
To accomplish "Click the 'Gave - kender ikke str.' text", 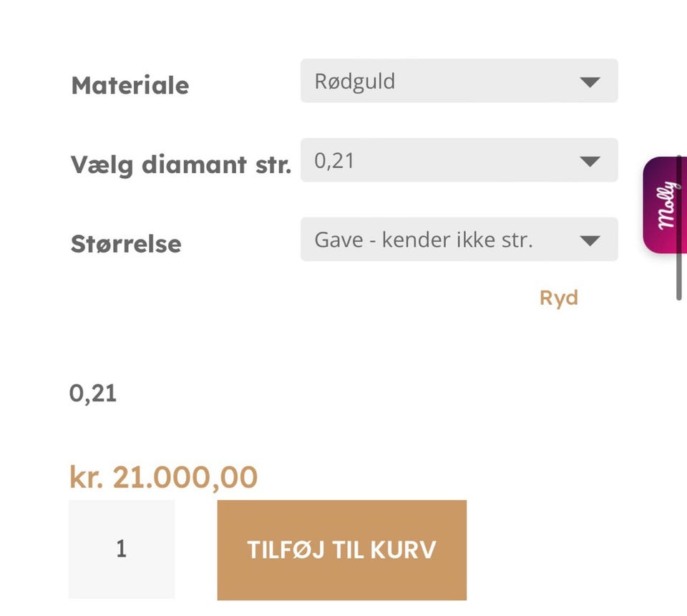I will (x=424, y=240).
